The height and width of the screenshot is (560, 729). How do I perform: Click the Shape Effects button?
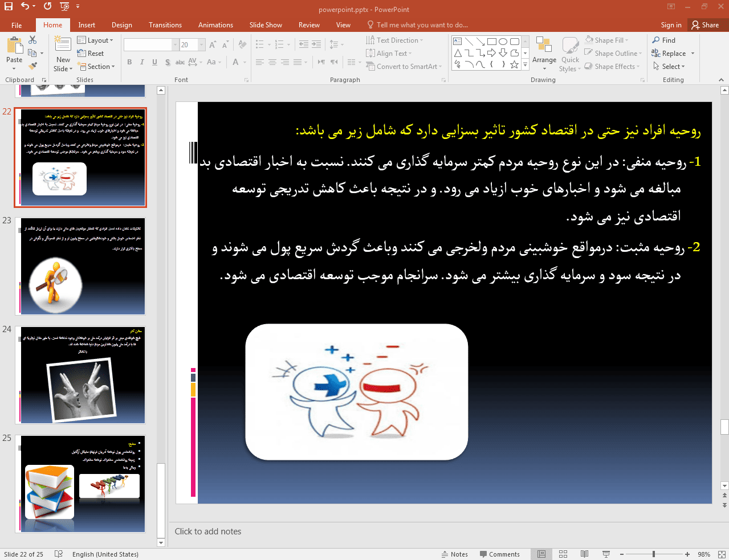coord(612,67)
